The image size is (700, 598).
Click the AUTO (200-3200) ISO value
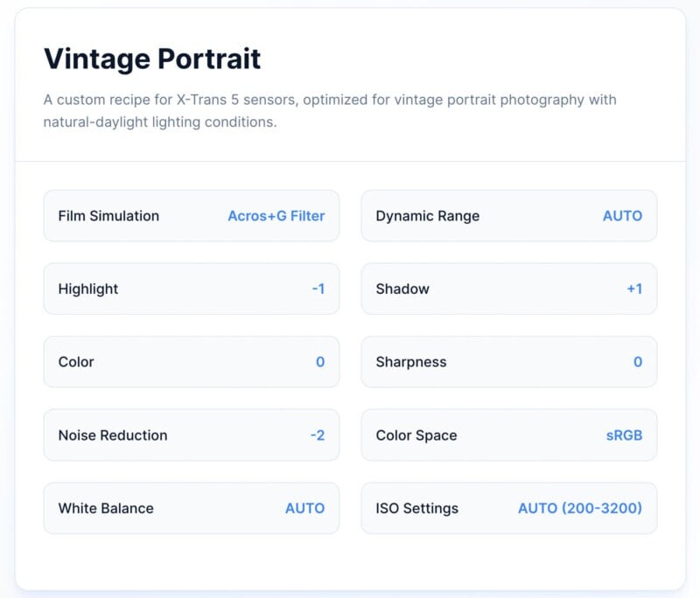(x=579, y=508)
